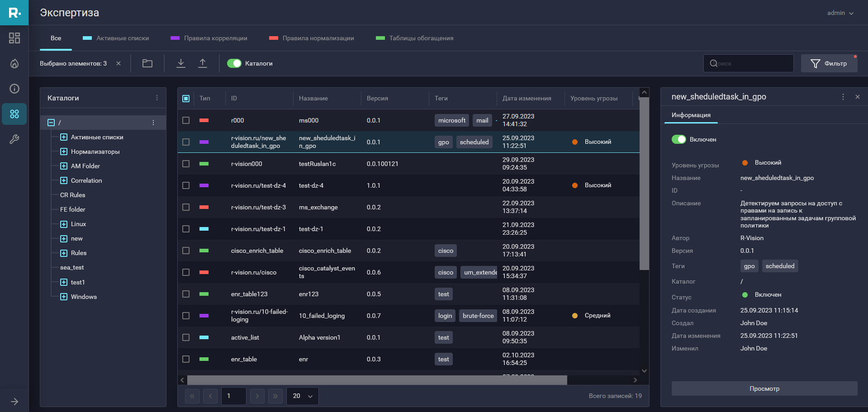
Task: Click the table horizontal scrollbar thumb
Action: coord(377,380)
